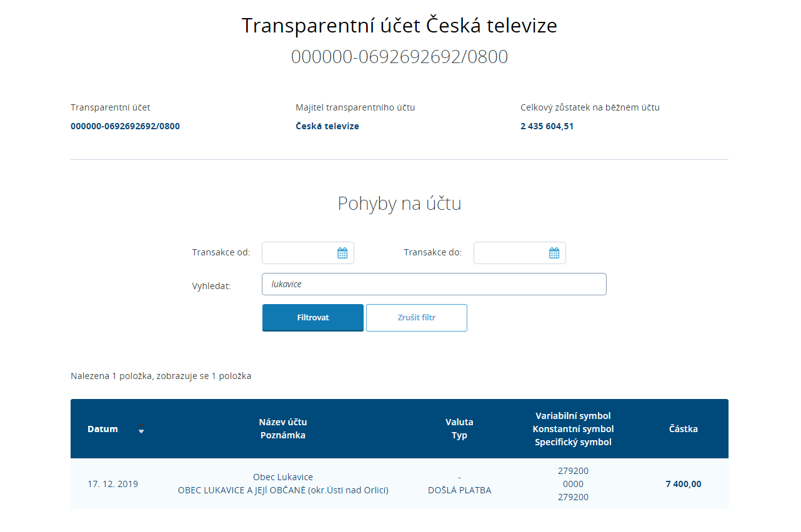Open the calendar picker for Transakce do
Image resolution: width=801 pixels, height=532 pixels.
coord(554,253)
